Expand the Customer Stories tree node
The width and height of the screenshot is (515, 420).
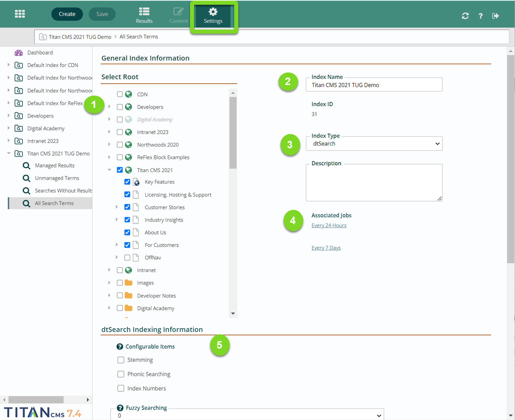pyautogui.click(x=117, y=207)
